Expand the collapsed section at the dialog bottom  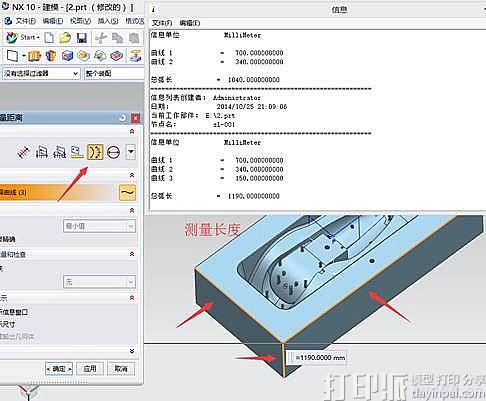[x=132, y=351]
